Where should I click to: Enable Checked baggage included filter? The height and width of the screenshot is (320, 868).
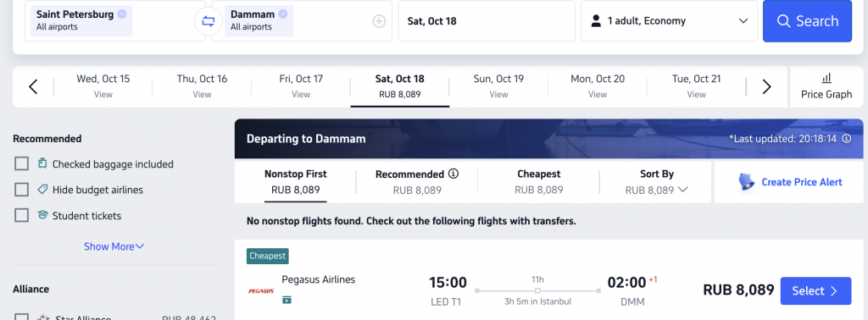[21, 164]
